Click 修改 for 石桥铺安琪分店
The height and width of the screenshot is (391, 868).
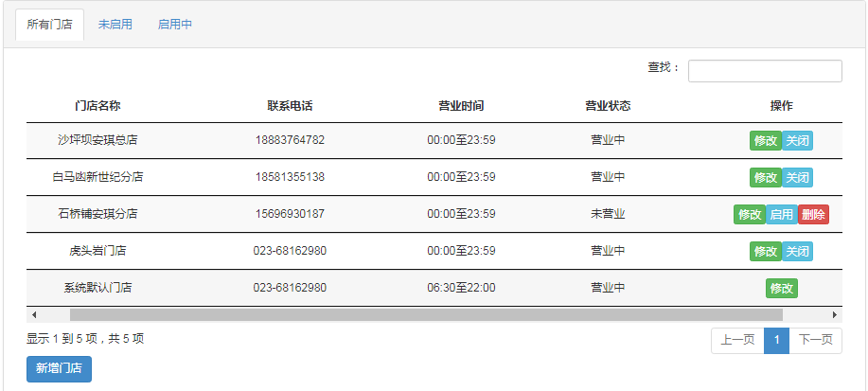(750, 214)
